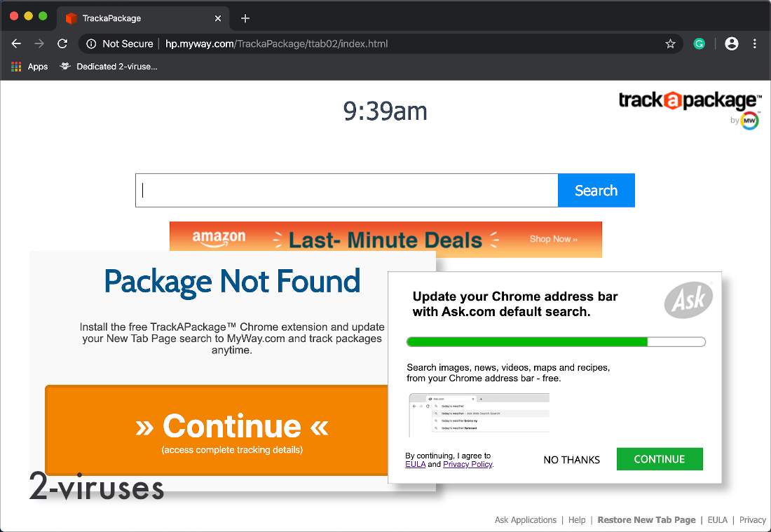
Task: Open the Privacy Policy link
Action: pyautogui.click(x=468, y=464)
